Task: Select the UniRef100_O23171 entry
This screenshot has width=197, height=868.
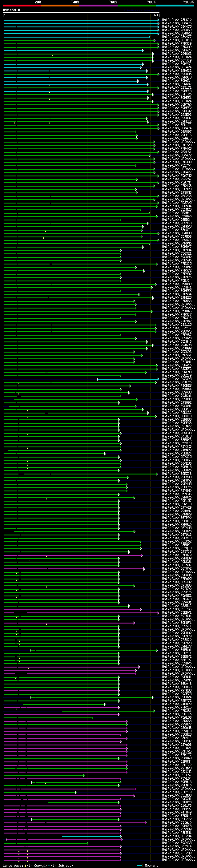Action: [177, 88]
